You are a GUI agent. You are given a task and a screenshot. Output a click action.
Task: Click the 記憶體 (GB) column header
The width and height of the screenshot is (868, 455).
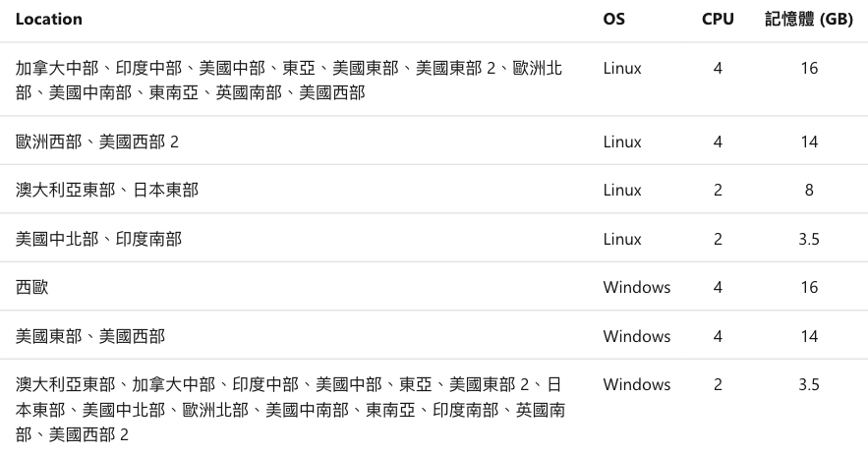(809, 20)
